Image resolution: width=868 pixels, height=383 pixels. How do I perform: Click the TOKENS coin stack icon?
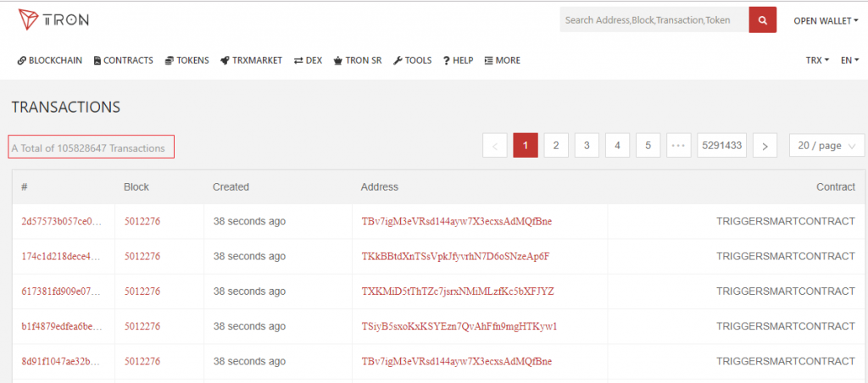pos(170,60)
